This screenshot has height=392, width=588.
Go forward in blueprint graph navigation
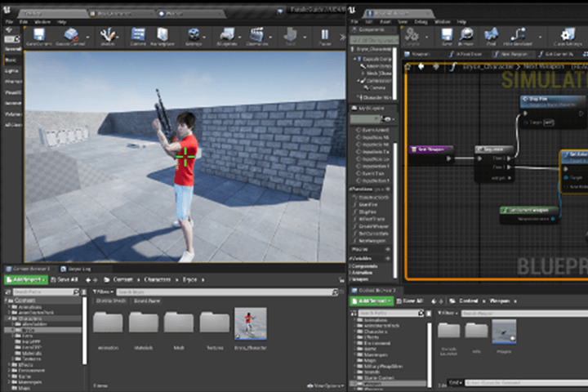coord(436,66)
